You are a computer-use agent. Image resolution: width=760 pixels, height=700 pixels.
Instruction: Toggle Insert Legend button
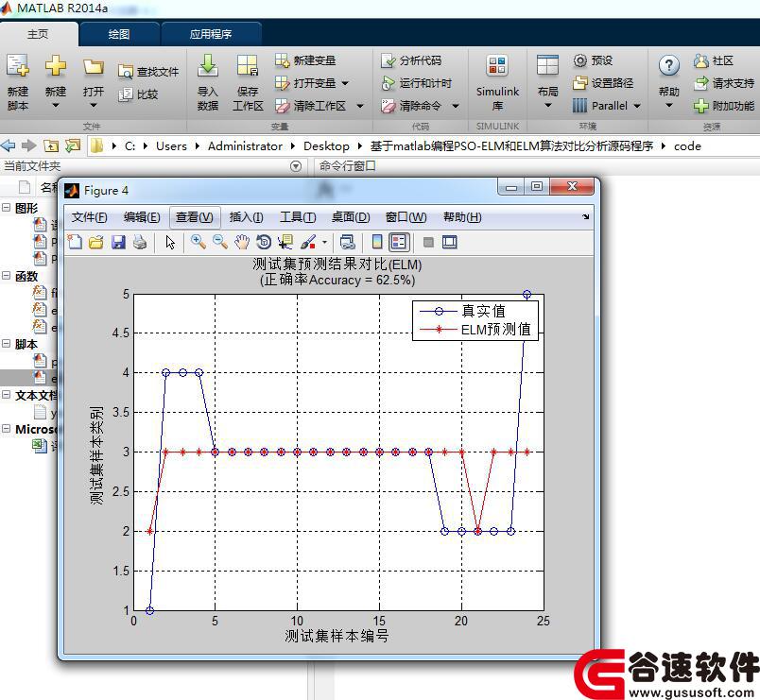point(398,242)
